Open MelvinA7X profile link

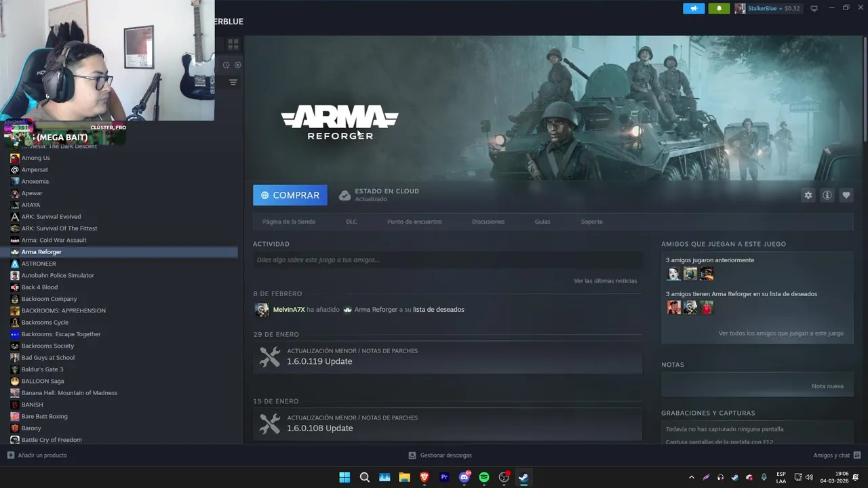pyautogui.click(x=289, y=310)
